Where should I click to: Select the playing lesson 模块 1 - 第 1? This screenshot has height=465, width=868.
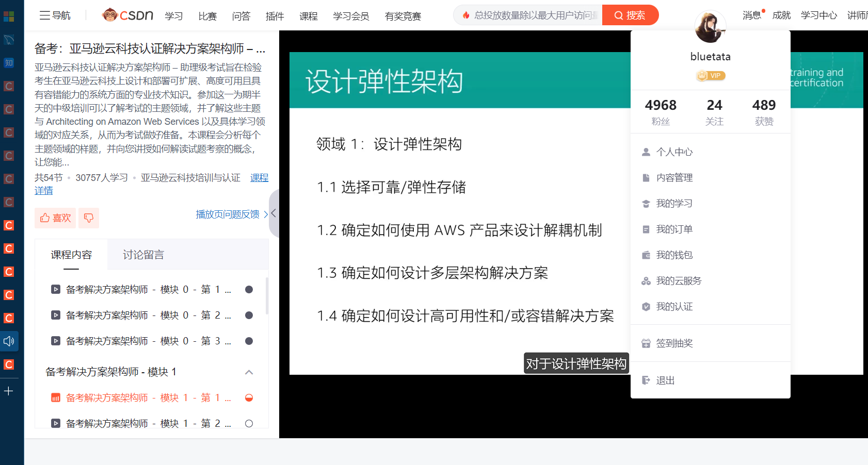(149, 397)
